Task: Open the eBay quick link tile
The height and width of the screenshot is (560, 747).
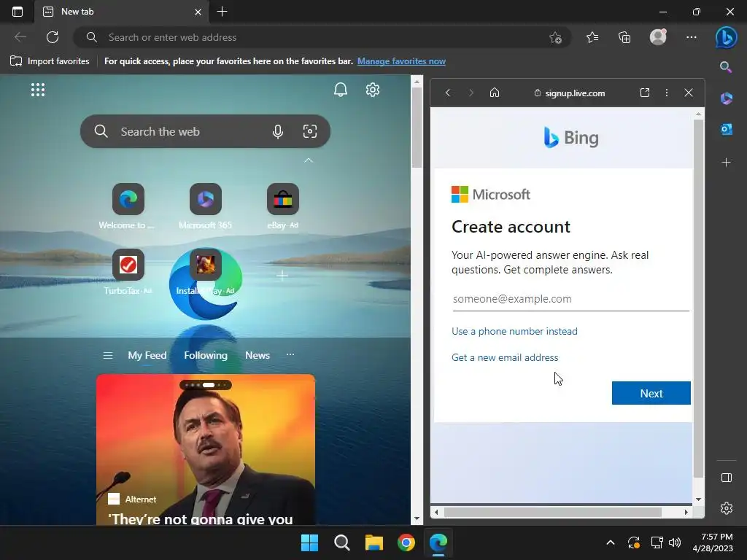Action: point(282,206)
